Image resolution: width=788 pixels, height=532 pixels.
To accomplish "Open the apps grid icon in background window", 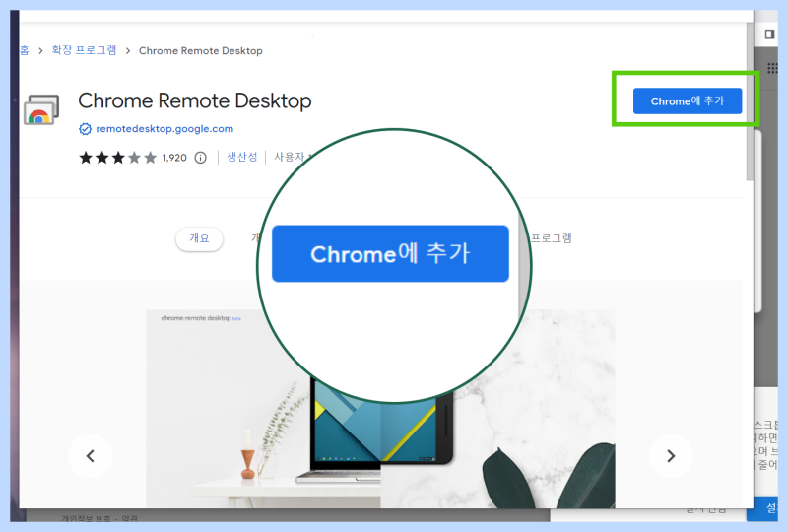I will [772, 68].
